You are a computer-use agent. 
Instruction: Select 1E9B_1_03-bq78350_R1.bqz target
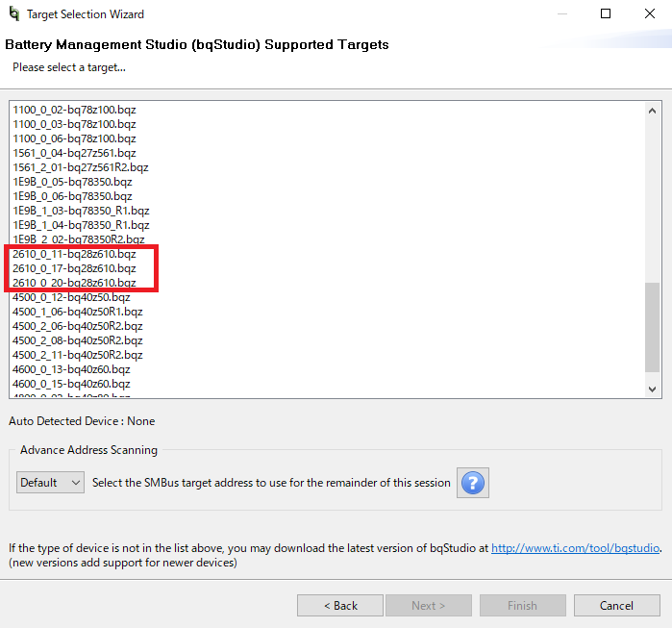click(x=81, y=211)
